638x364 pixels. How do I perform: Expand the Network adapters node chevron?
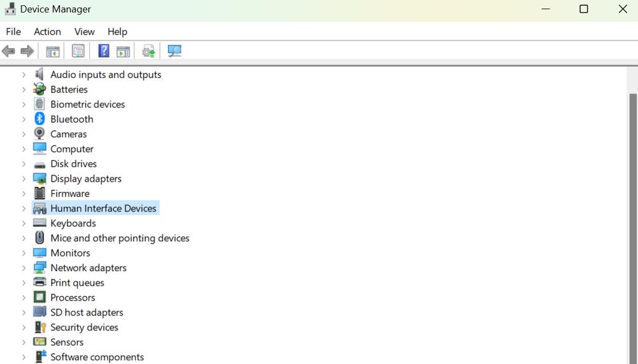[24, 267]
